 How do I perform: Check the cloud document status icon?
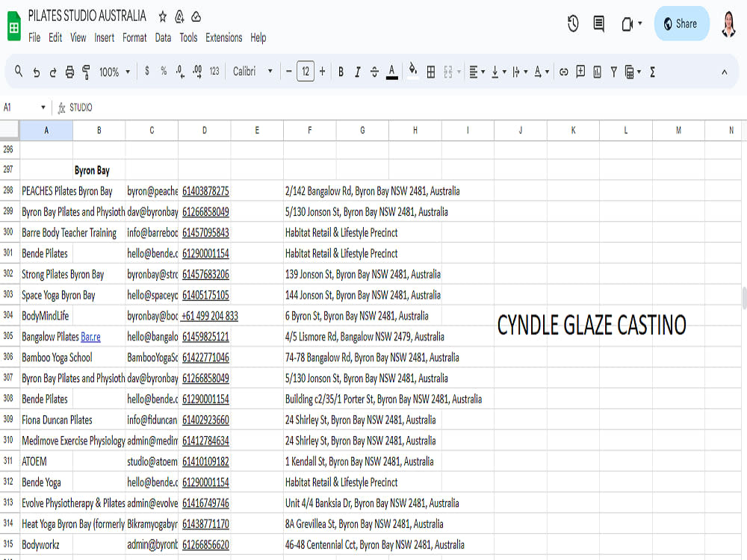click(x=196, y=17)
